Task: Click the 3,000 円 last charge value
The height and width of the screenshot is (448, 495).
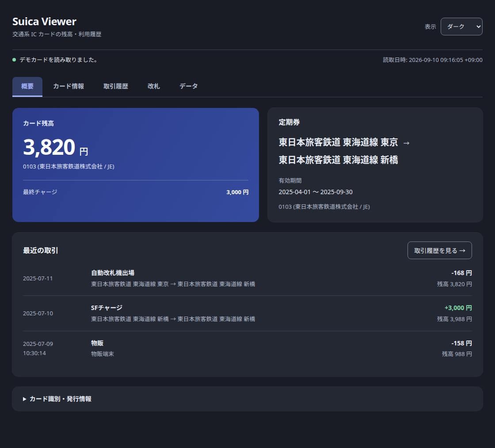Action: point(237,192)
